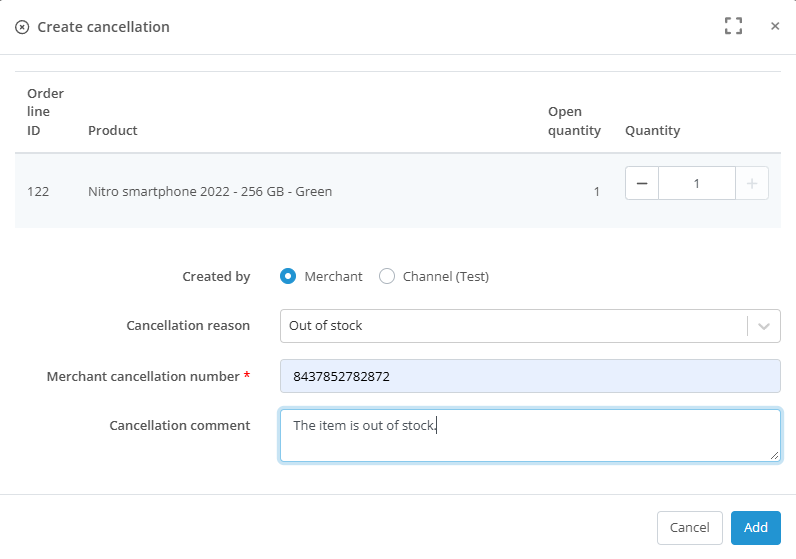
Task: Click the dropdown chevron arrow
Action: [x=764, y=326]
